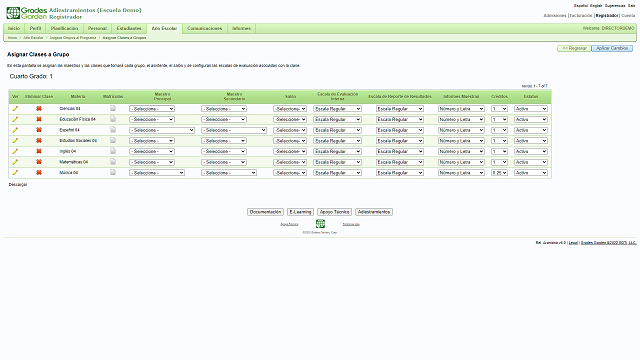
Task: Select the Año Escolar tab
Action: pos(164,29)
